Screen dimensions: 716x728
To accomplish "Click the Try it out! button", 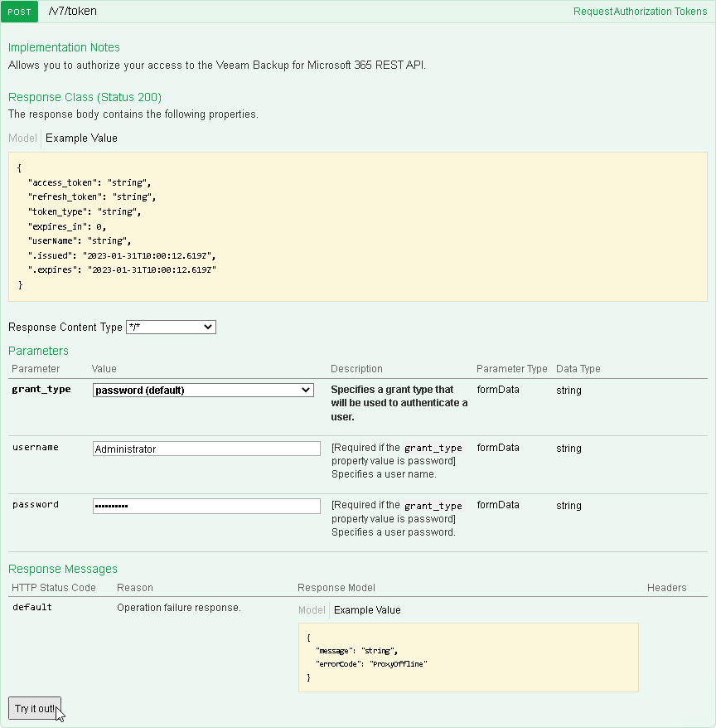I will pyautogui.click(x=34, y=708).
